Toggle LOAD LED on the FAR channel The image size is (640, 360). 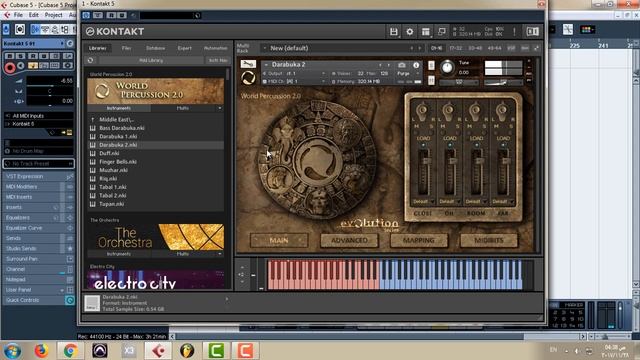click(x=503, y=145)
